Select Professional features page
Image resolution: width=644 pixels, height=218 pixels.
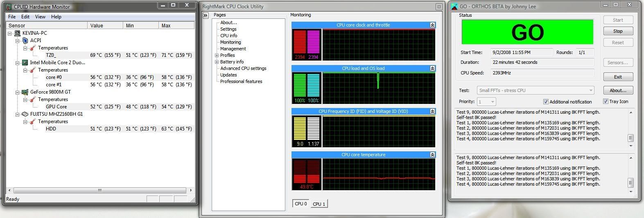click(241, 81)
